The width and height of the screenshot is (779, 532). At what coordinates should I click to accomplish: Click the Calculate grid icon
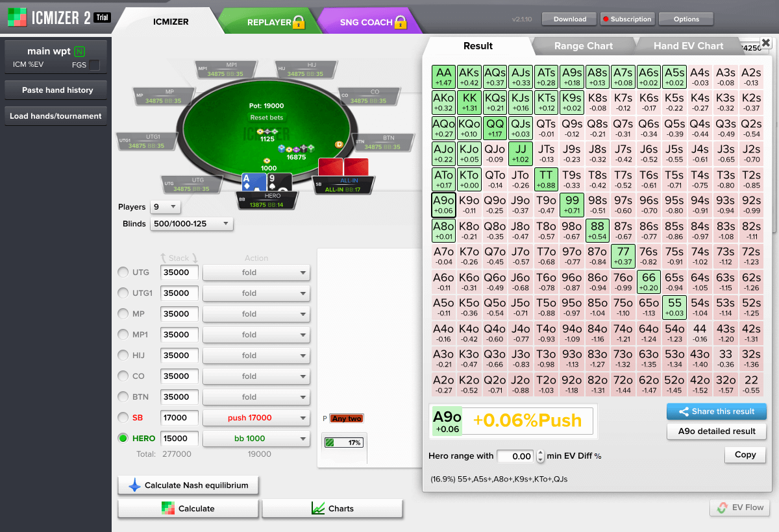[168, 509]
